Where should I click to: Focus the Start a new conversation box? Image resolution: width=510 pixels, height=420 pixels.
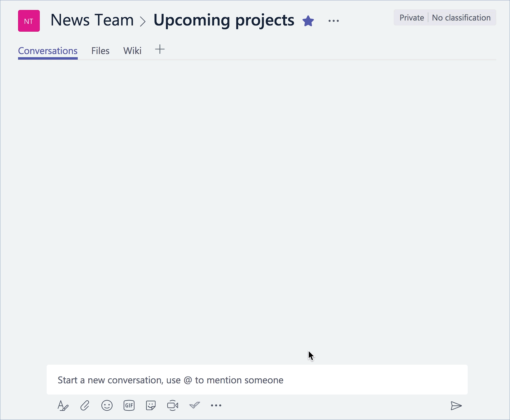point(257,380)
